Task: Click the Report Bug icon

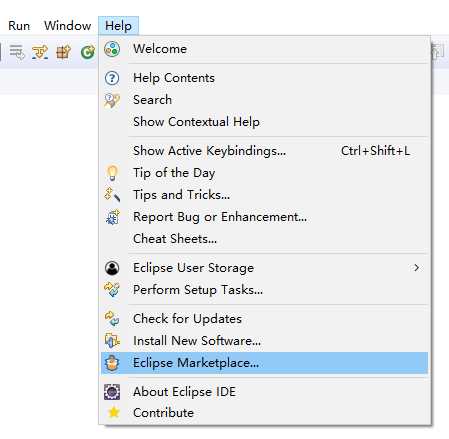Action: pos(112,217)
